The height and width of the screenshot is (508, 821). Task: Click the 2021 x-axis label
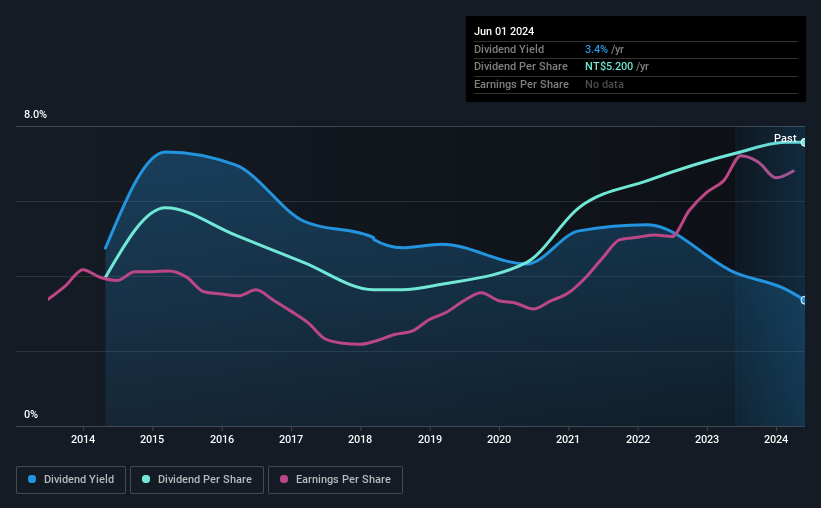[568, 439]
